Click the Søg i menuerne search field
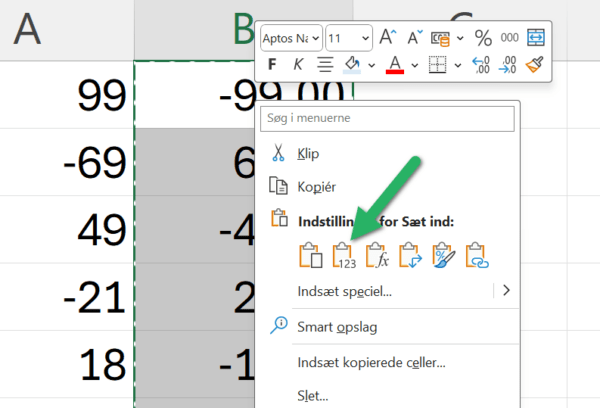 coord(387,118)
